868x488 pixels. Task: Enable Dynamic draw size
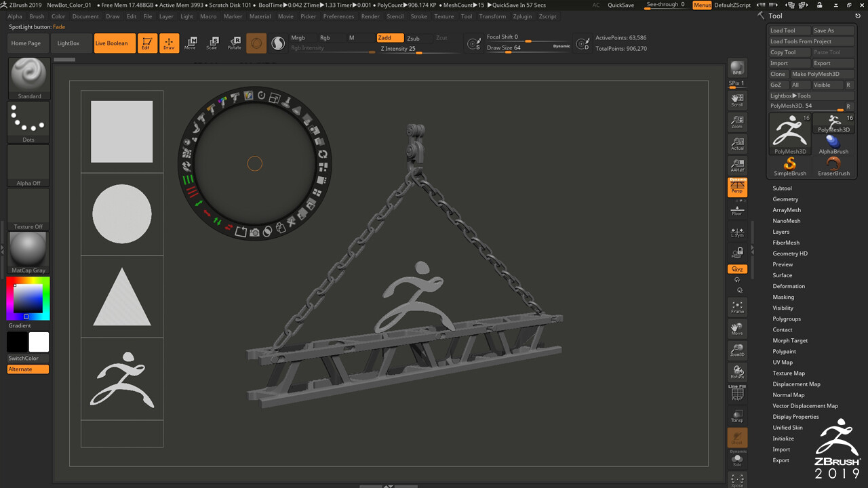[561, 45]
